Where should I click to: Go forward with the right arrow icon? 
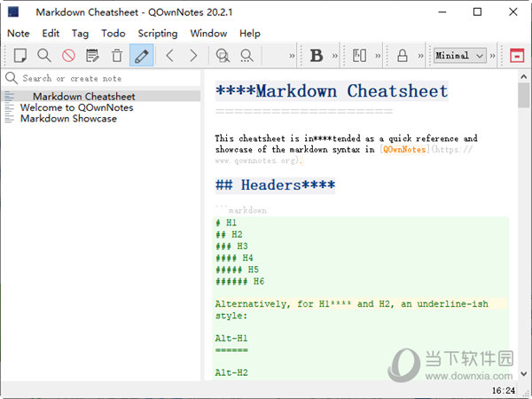(x=193, y=55)
